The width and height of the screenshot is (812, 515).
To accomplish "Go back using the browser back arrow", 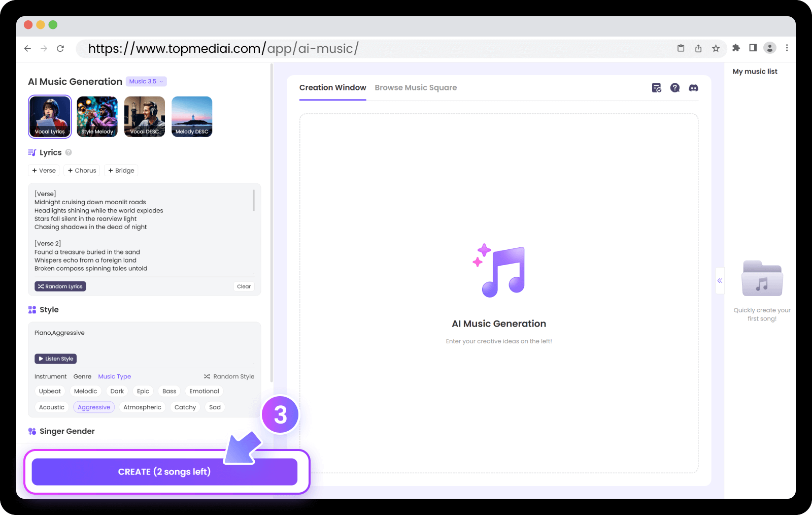I will pos(27,48).
